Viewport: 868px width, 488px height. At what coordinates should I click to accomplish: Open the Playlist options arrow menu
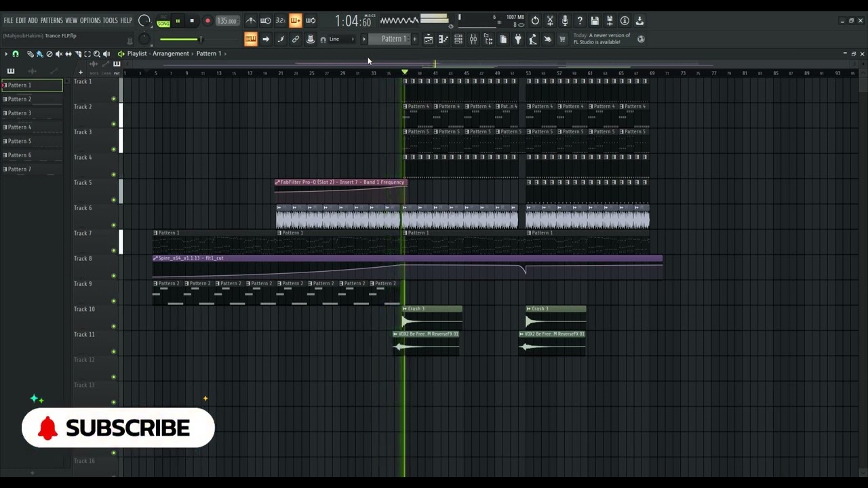(x=6, y=54)
